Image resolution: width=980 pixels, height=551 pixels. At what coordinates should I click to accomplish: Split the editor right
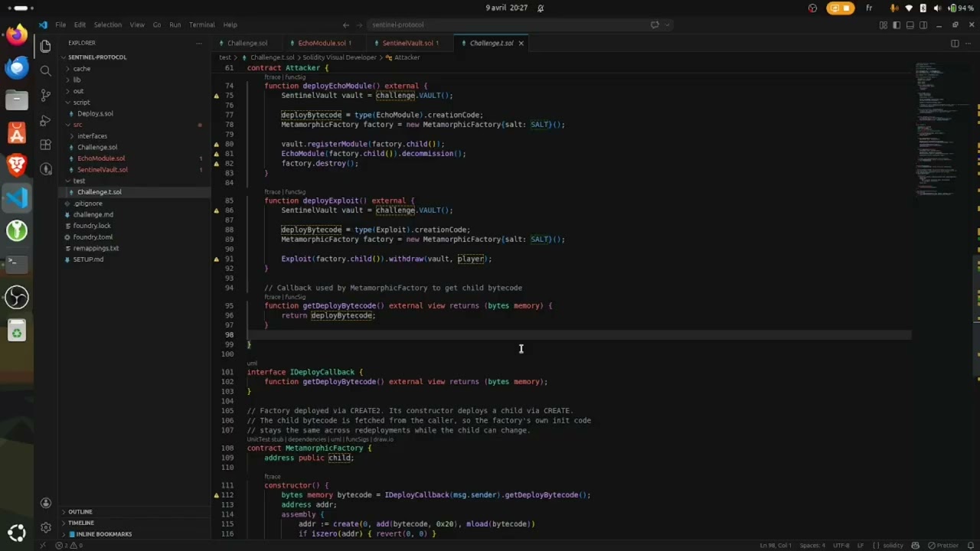coord(955,43)
